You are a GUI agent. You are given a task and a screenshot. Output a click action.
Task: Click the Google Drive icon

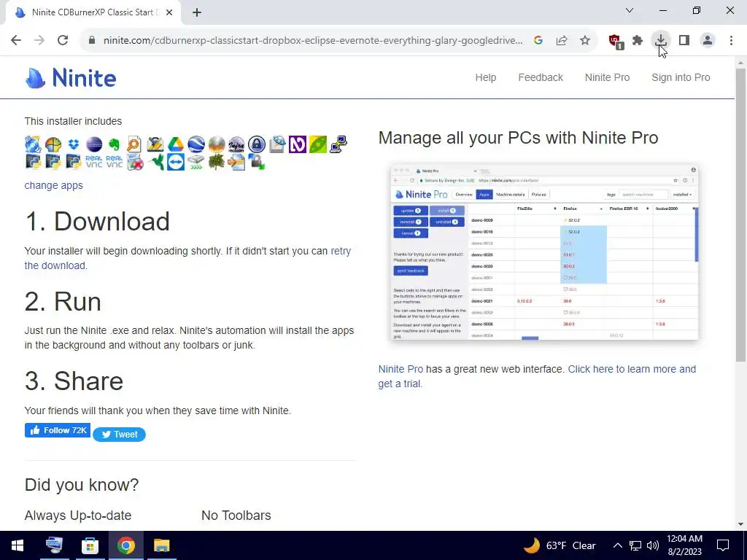(176, 144)
